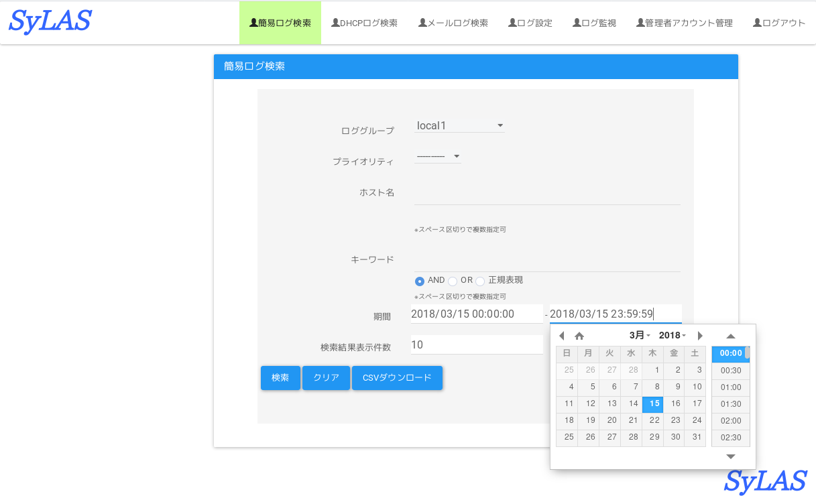Select day 17 in calendar
The height and width of the screenshot is (504, 816).
[695, 403]
